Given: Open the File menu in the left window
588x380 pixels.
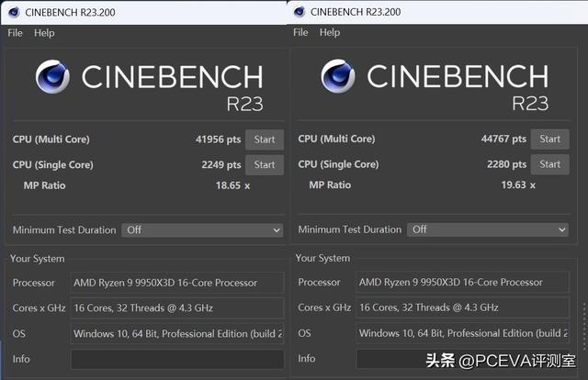Looking at the screenshot, I should click(x=15, y=33).
